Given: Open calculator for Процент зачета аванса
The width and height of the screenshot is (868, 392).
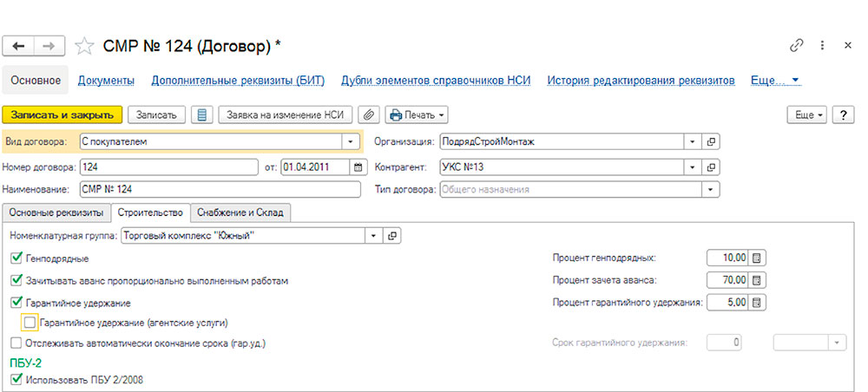Looking at the screenshot, I should tap(757, 280).
